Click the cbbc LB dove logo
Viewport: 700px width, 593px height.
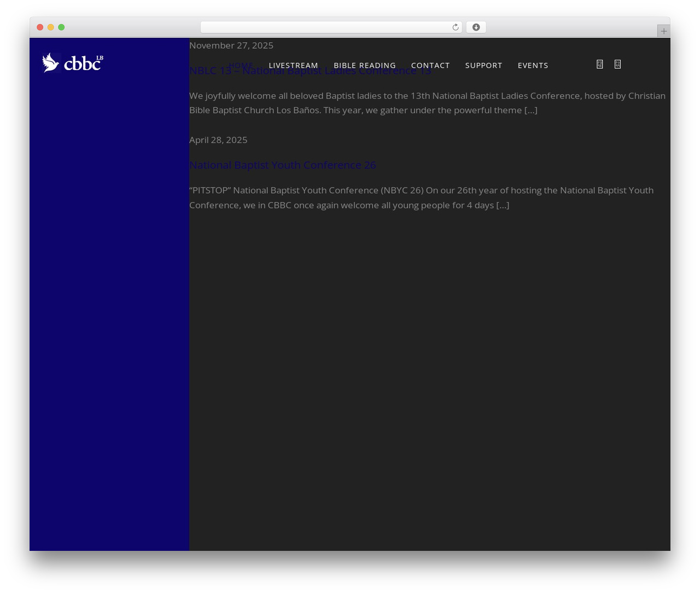click(x=73, y=63)
